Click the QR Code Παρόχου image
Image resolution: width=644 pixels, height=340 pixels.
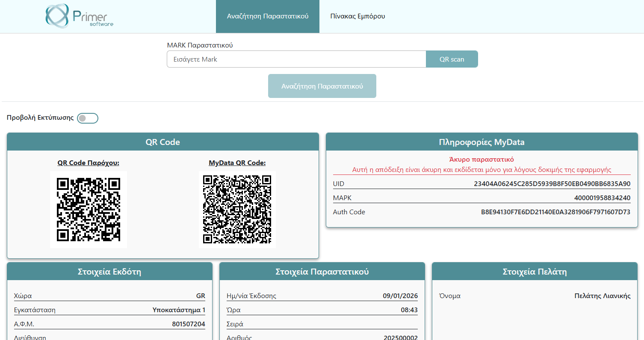(89, 210)
